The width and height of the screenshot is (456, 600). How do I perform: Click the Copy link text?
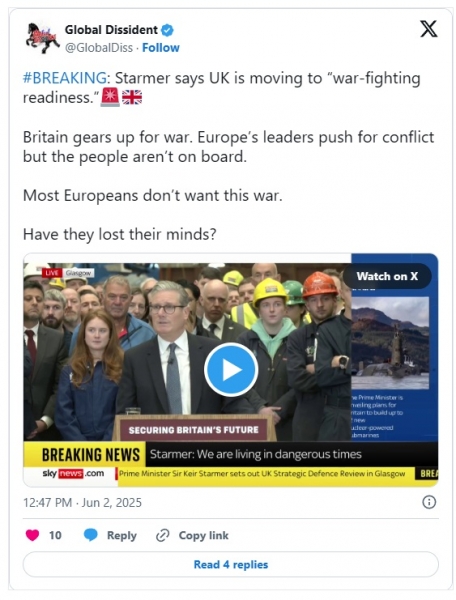pos(204,535)
